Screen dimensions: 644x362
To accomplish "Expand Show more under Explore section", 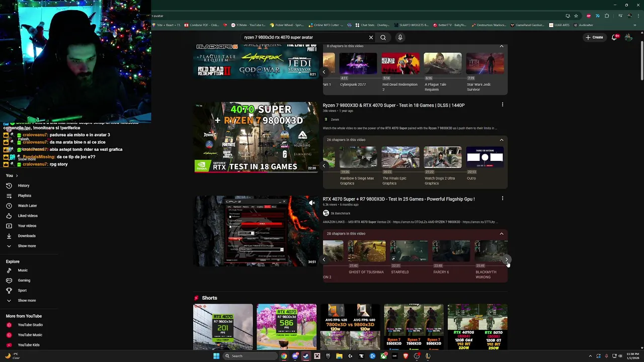I will (x=27, y=300).
